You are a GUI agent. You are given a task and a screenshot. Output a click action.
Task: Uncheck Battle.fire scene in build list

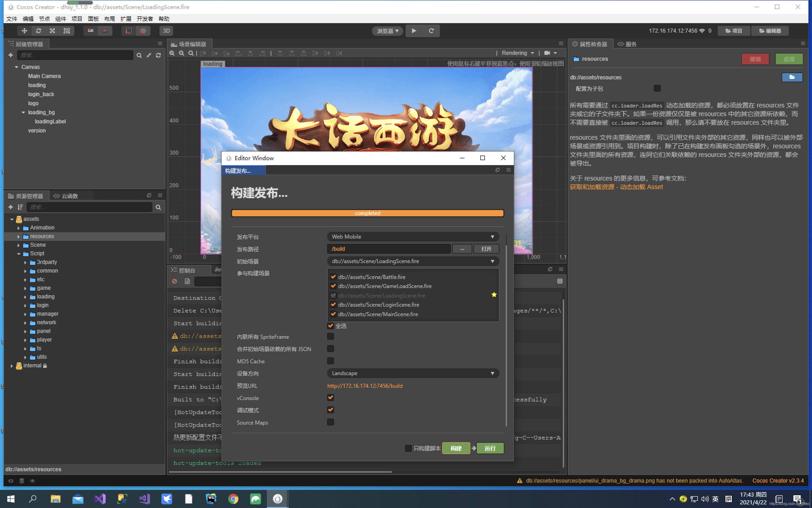point(333,277)
